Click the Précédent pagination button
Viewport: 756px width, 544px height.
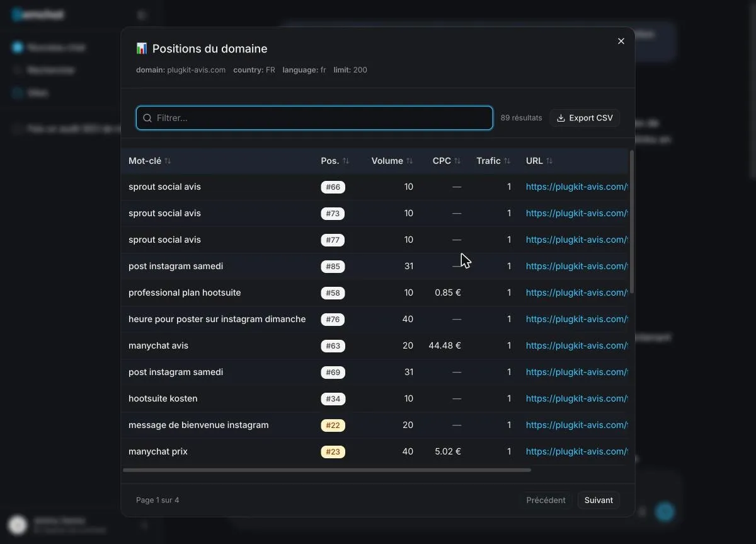pyautogui.click(x=546, y=500)
